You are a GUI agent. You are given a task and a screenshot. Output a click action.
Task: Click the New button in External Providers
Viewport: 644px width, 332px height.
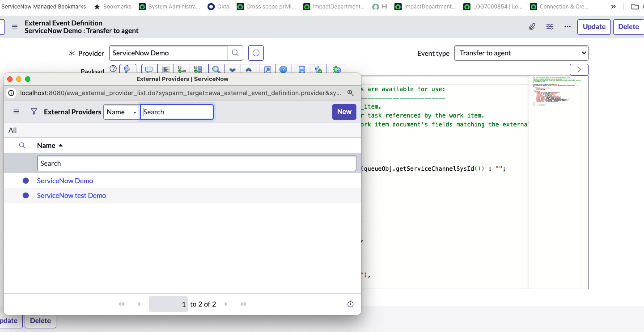pos(344,112)
